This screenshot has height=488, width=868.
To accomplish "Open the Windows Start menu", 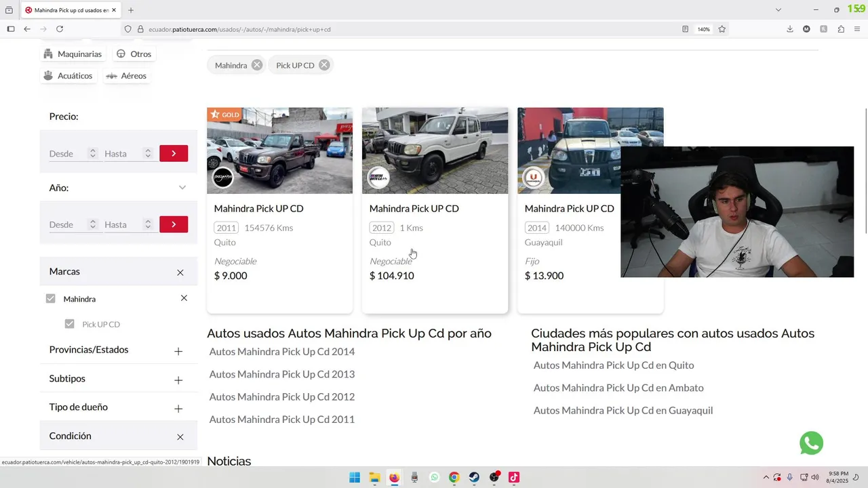I will (355, 477).
